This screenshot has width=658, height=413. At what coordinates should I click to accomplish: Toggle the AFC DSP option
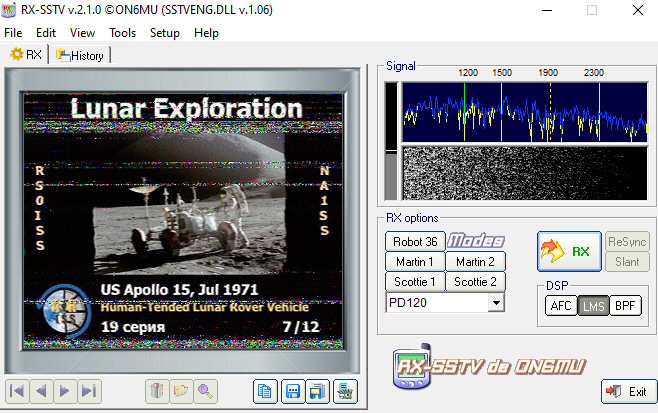[x=560, y=305]
